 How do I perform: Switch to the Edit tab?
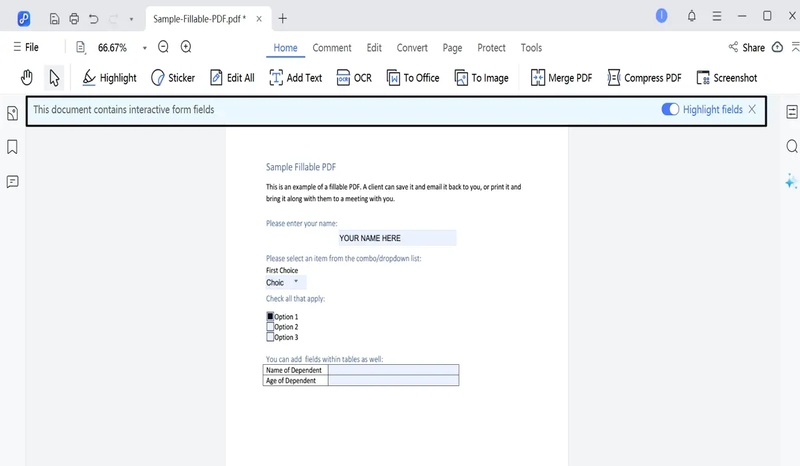(x=374, y=47)
